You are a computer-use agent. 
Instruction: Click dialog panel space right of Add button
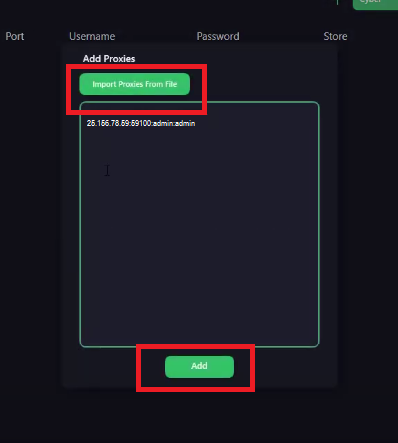pos(293,367)
